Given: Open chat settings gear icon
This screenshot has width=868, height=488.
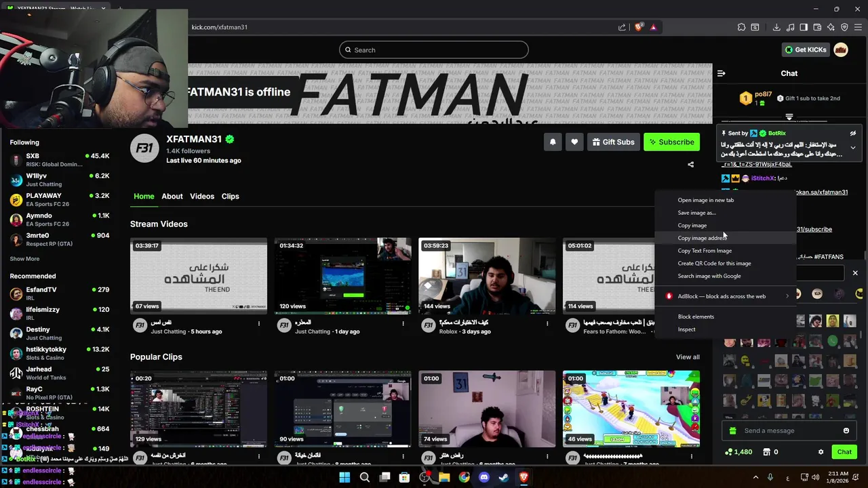Looking at the screenshot, I should point(821,452).
